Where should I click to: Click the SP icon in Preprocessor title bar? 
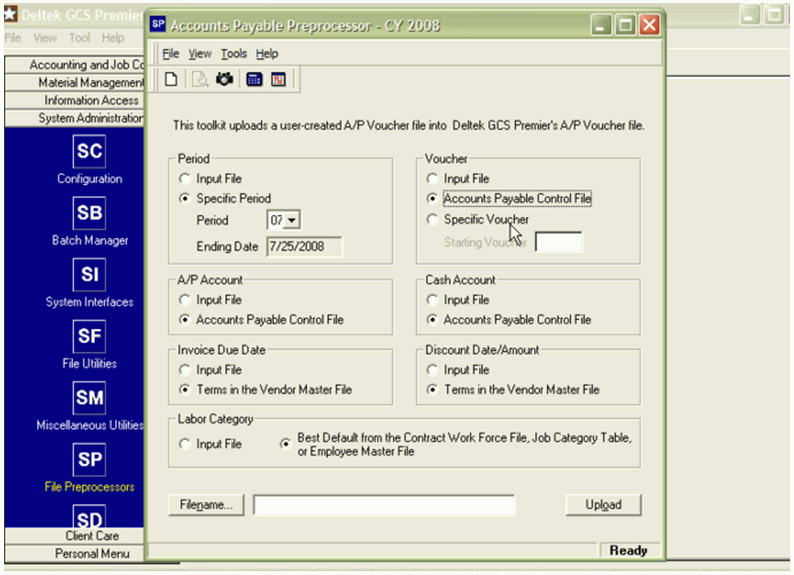coord(158,24)
